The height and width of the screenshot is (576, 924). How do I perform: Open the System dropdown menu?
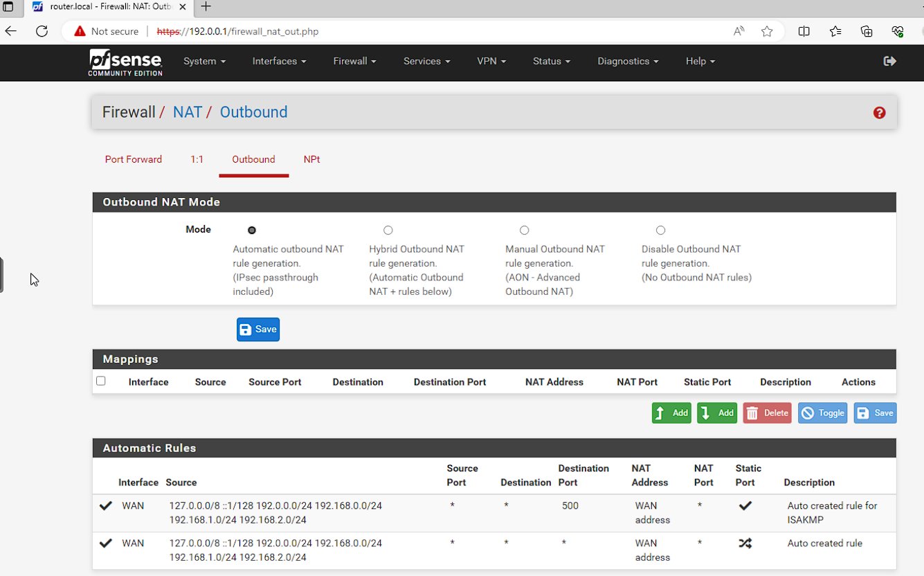205,61
